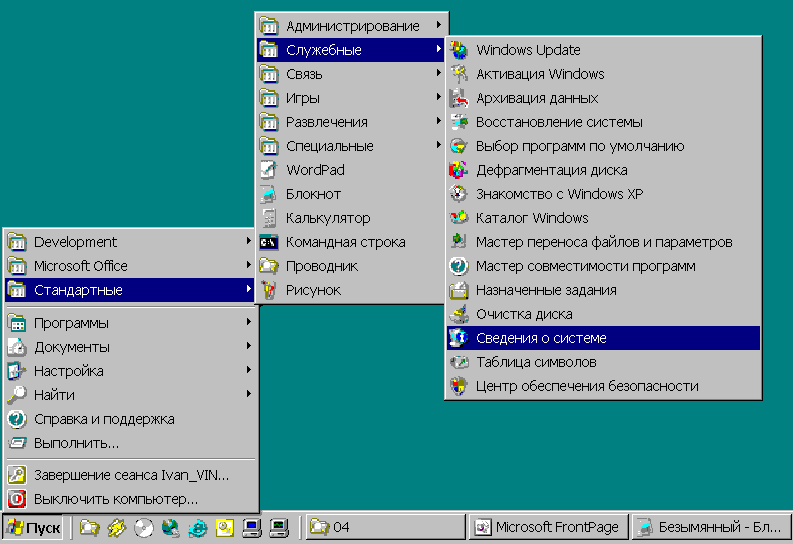
Task: Click the Калькулятор icon
Action: (269, 218)
